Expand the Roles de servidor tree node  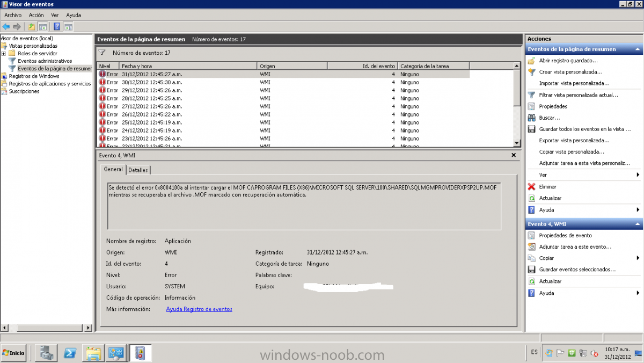tap(3, 54)
